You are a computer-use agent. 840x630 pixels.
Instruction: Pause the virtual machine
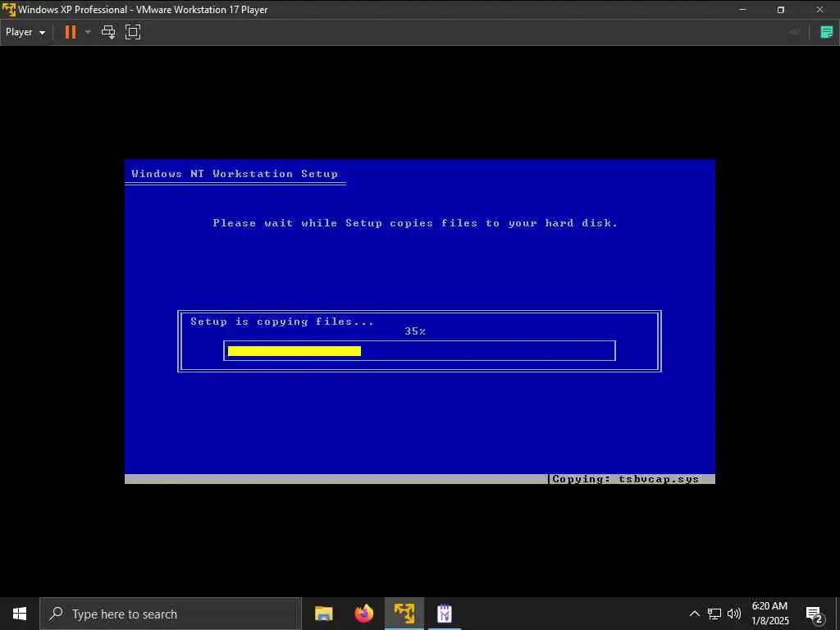(71, 32)
